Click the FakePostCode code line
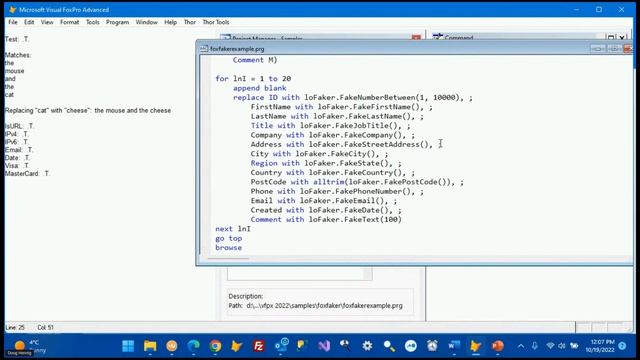Viewport: 640px width, 360px height. click(357, 182)
